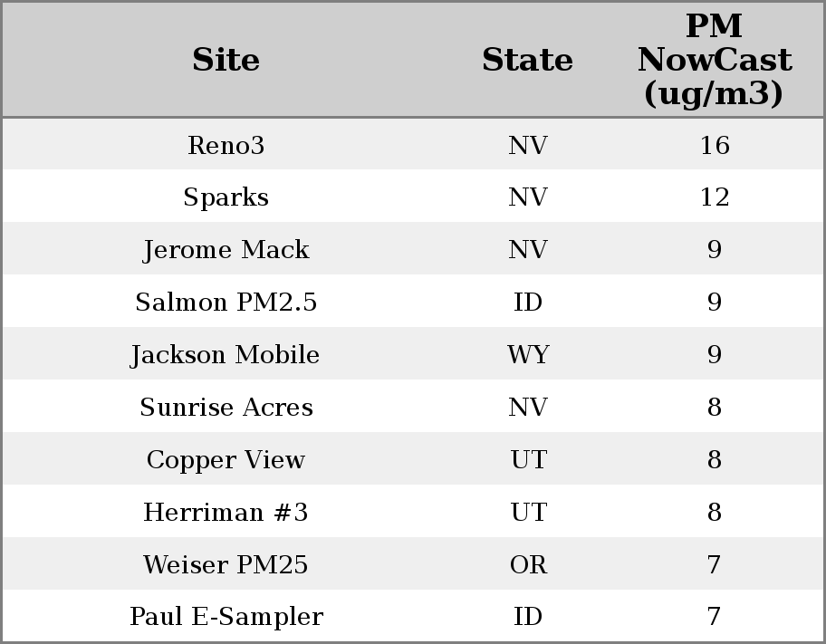Viewport: 826px width, 644px height.
Task: Click the WY state cell
Action: click(x=528, y=355)
